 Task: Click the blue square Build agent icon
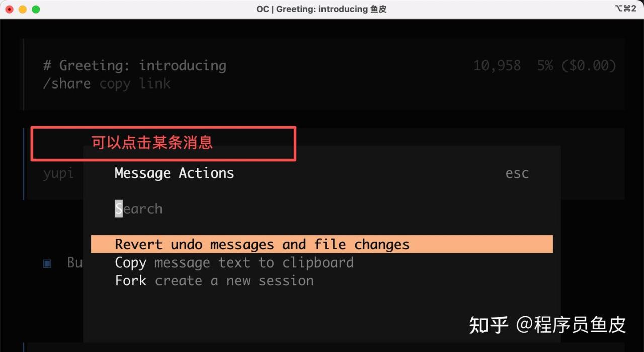[47, 263]
